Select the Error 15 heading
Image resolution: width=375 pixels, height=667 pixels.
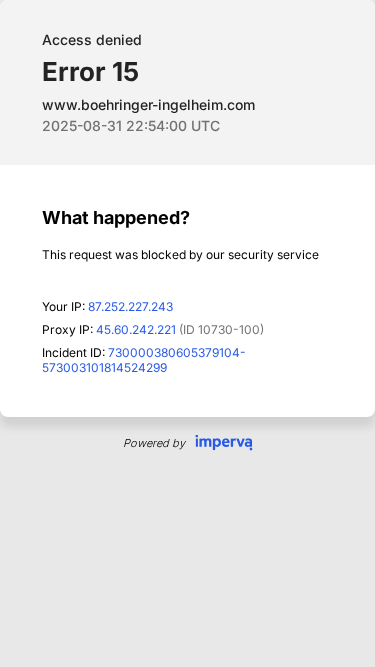(90, 71)
